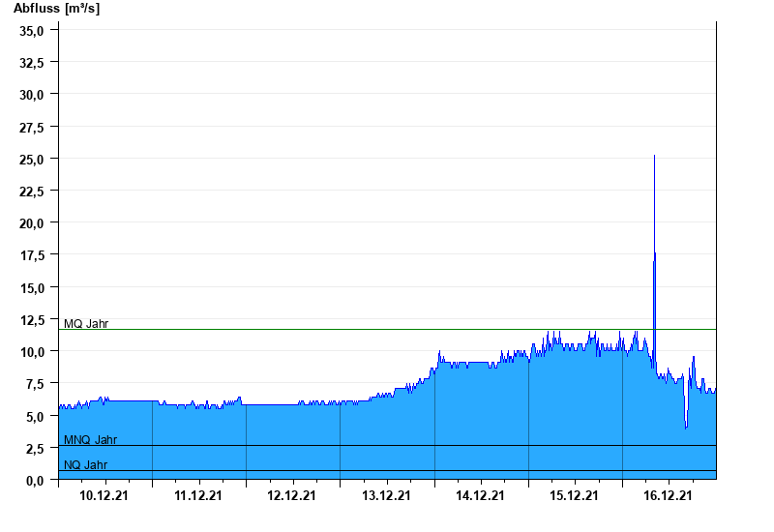
Task: Click the 10,0 y-axis label
Action: click(32, 352)
